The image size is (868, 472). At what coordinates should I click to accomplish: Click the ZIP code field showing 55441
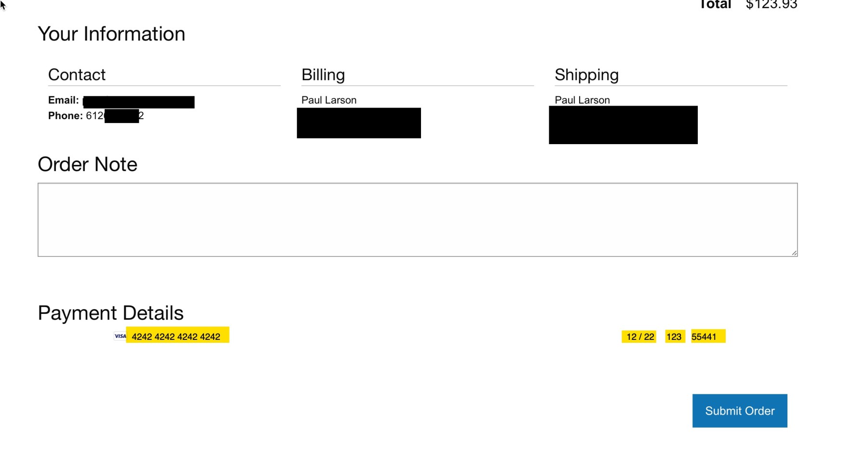[x=704, y=337]
